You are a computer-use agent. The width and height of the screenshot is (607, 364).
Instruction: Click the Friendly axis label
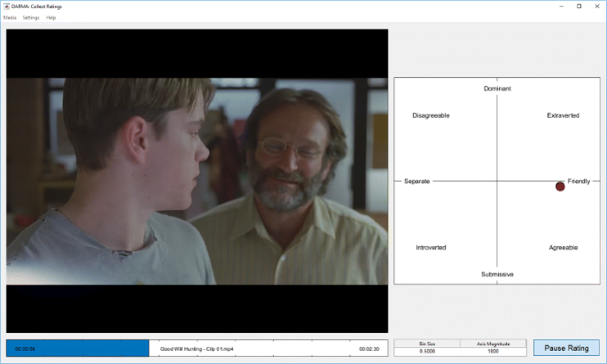(x=579, y=181)
